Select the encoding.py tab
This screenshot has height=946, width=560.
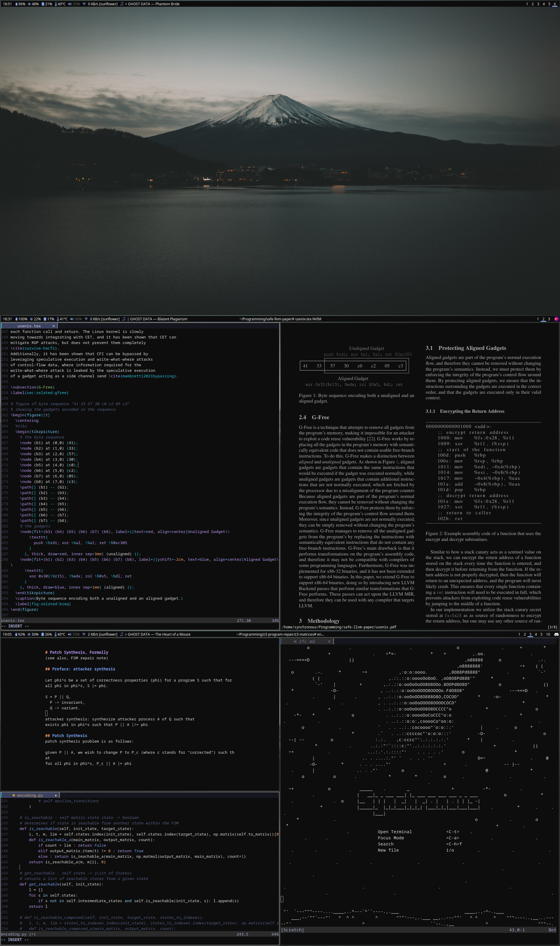click(x=30, y=795)
